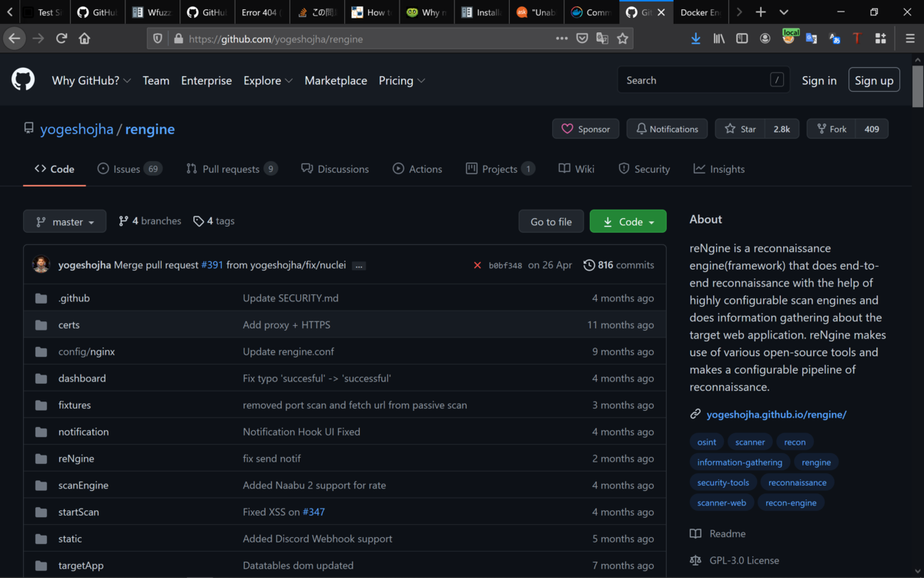Open the Insights tab

coord(719,169)
